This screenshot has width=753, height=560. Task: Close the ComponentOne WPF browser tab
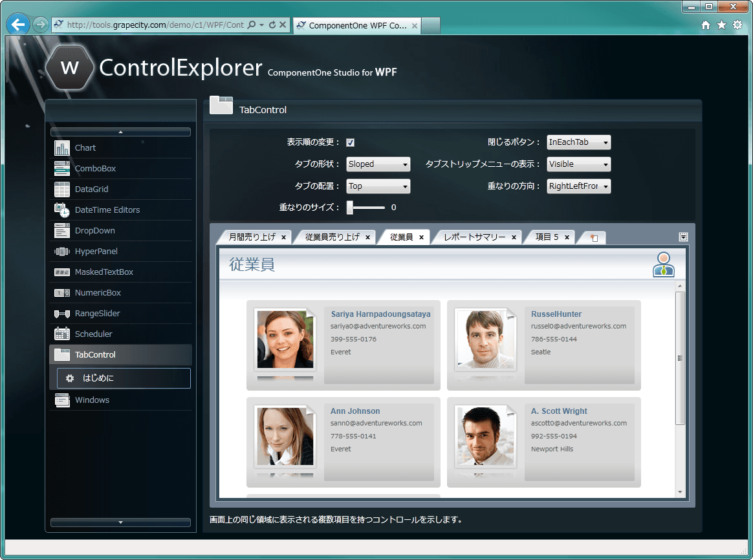tap(415, 25)
